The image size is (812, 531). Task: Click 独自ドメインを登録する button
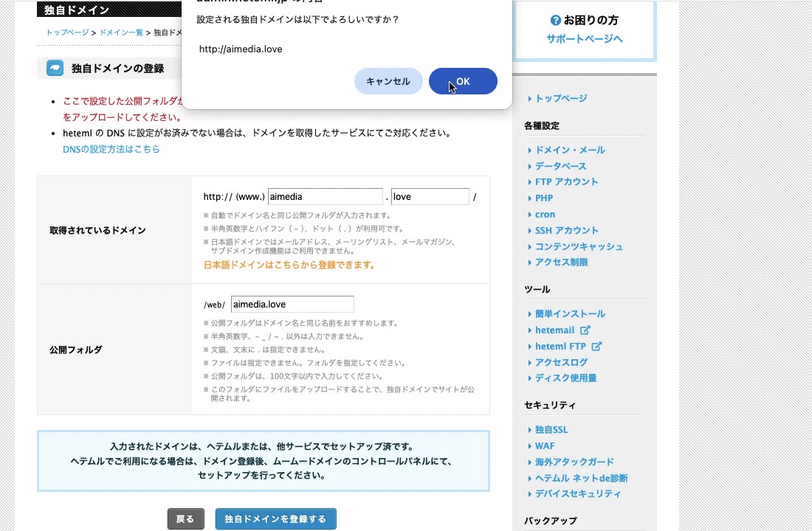tap(275, 518)
